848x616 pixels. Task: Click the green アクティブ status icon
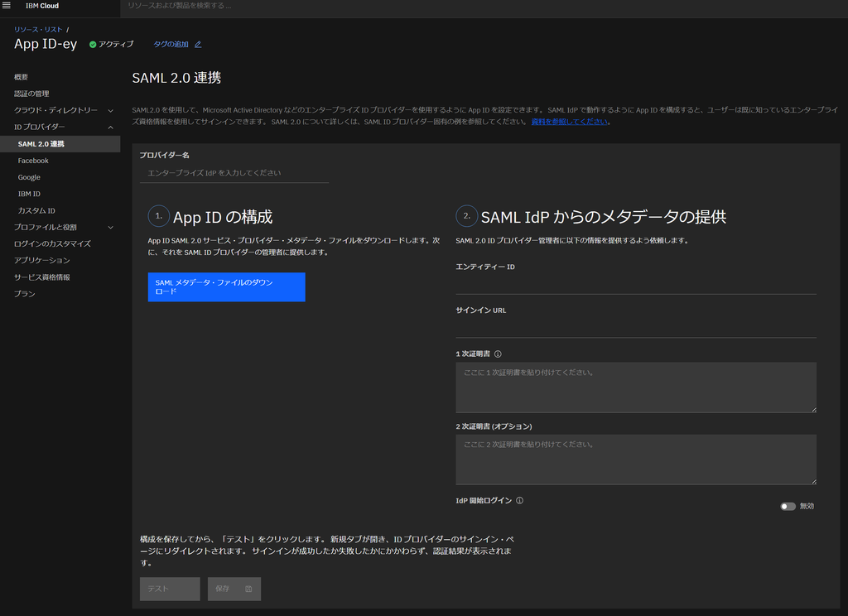93,45
